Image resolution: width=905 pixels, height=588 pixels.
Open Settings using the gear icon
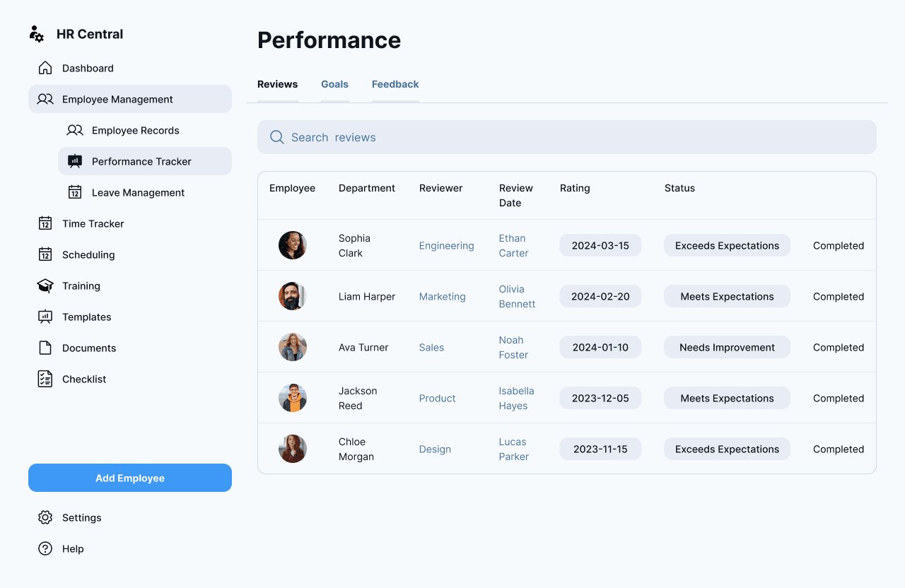[x=45, y=517]
